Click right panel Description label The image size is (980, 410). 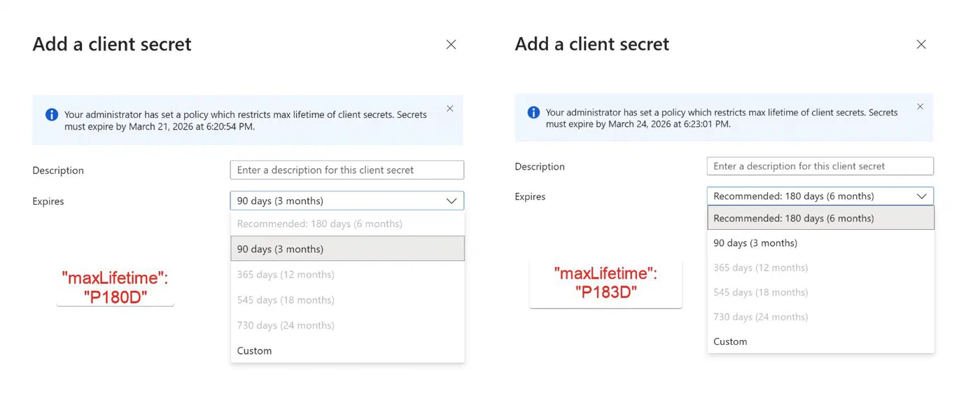(x=540, y=166)
